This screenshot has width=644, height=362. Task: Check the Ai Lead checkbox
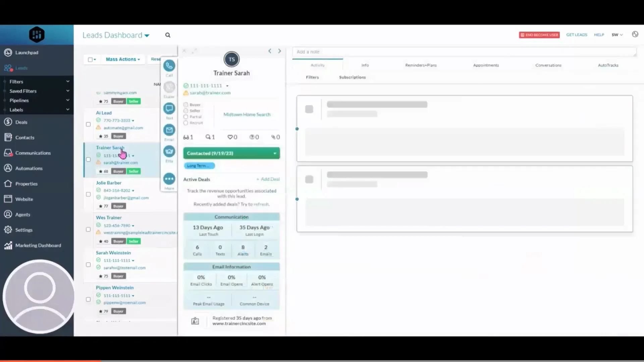pyautogui.click(x=88, y=124)
